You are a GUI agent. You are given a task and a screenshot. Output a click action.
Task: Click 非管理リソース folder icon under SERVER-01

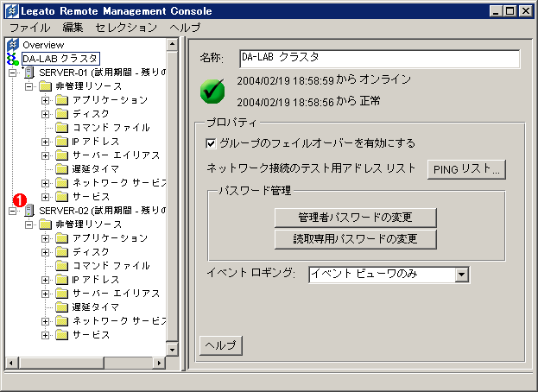pos(45,86)
